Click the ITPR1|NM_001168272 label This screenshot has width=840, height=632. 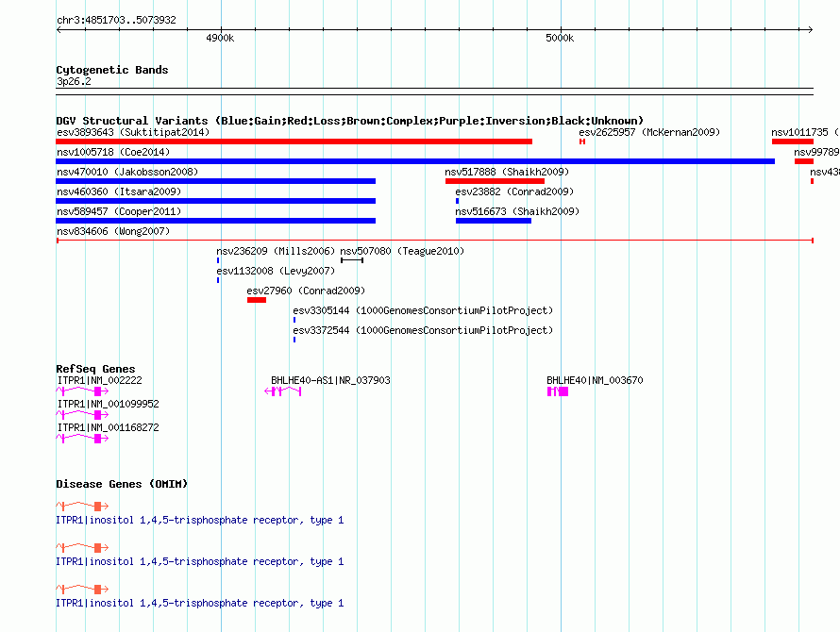coord(108,427)
